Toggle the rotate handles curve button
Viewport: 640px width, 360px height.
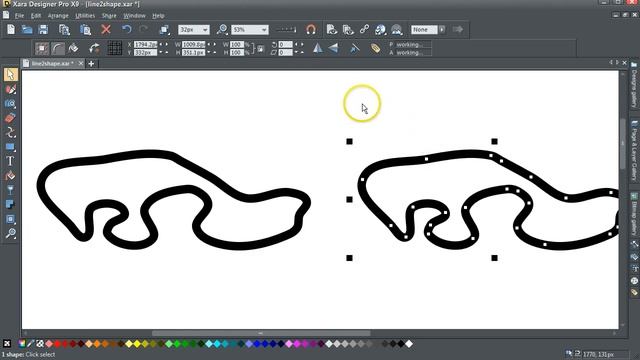pos(58,49)
